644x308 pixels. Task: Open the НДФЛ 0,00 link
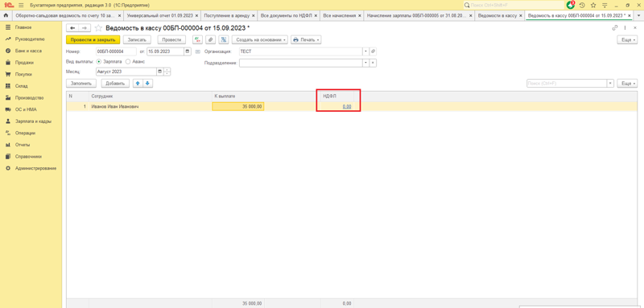(347, 107)
